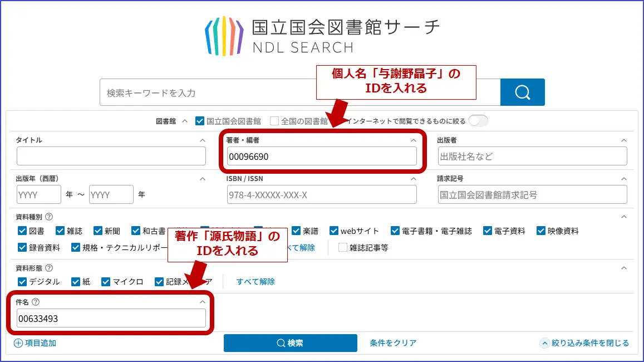Collapse the 請求記号 field chevron
This screenshot has width=644, height=362.
point(623,179)
